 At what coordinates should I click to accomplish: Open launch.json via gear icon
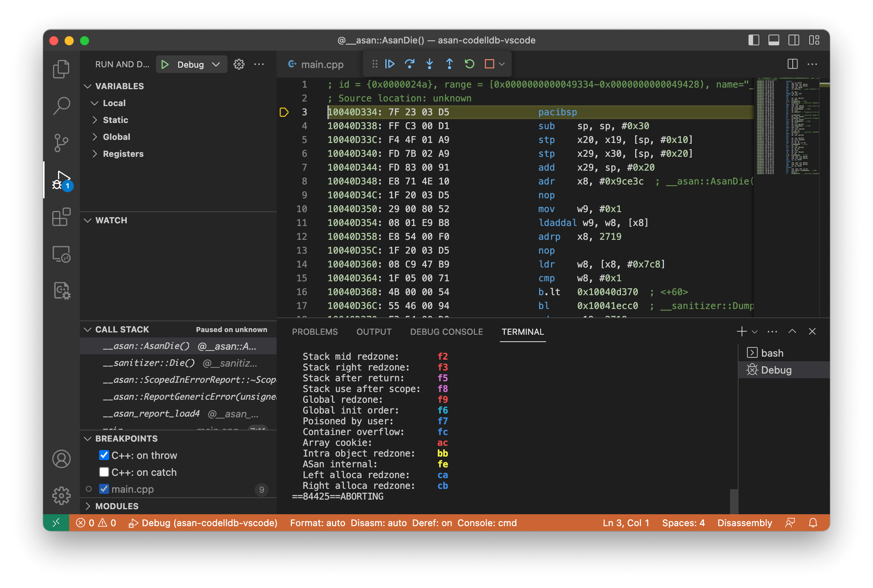tap(239, 64)
